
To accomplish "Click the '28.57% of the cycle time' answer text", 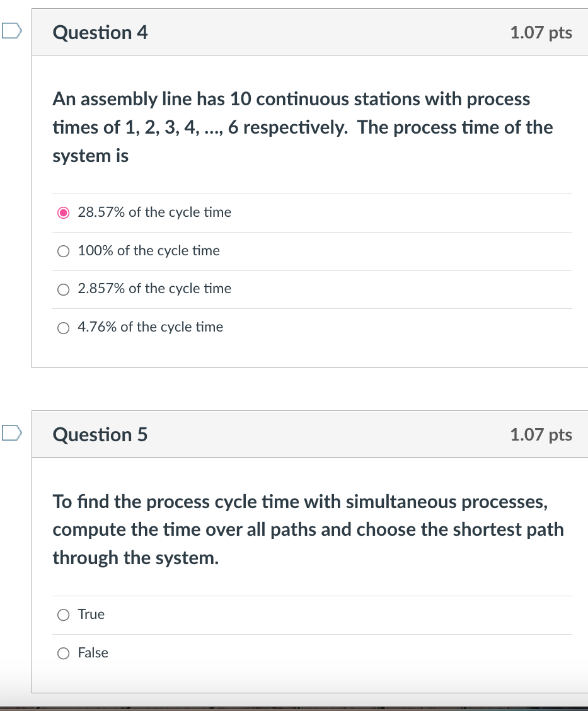I will click(154, 212).
